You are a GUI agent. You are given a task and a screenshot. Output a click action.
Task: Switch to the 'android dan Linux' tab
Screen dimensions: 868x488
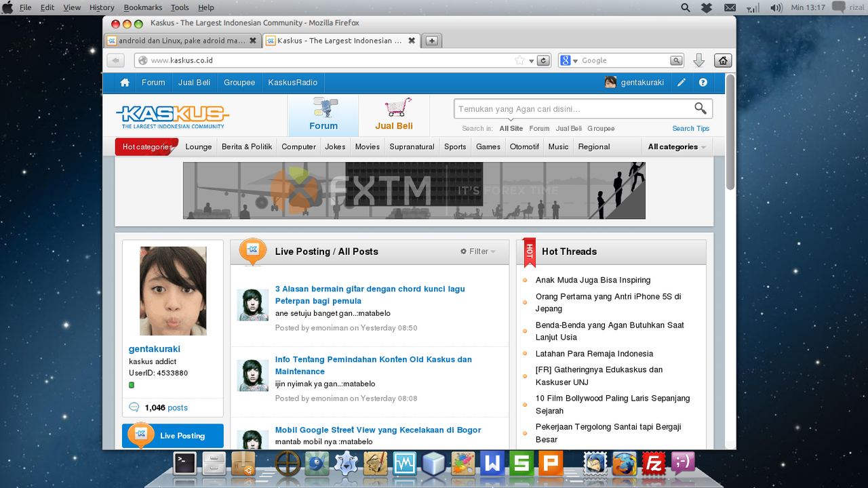pyautogui.click(x=182, y=41)
